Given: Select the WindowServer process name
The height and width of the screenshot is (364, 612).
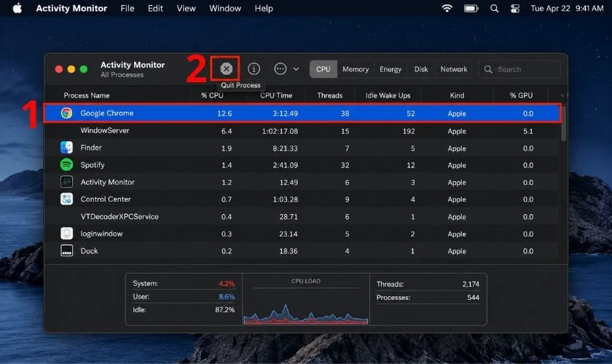Looking at the screenshot, I should pos(105,130).
